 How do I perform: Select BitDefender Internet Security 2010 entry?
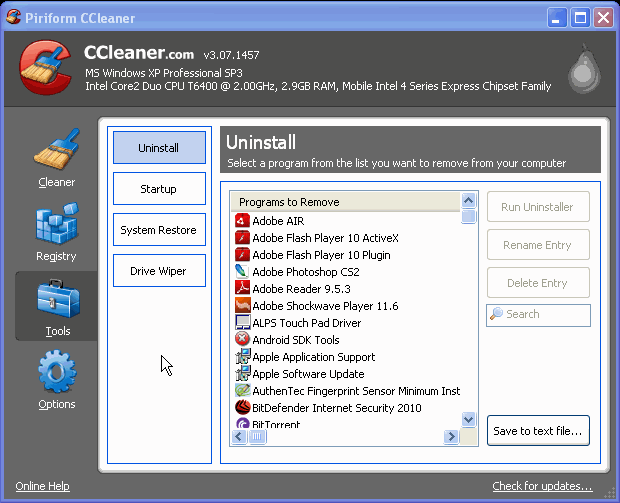click(x=337, y=408)
